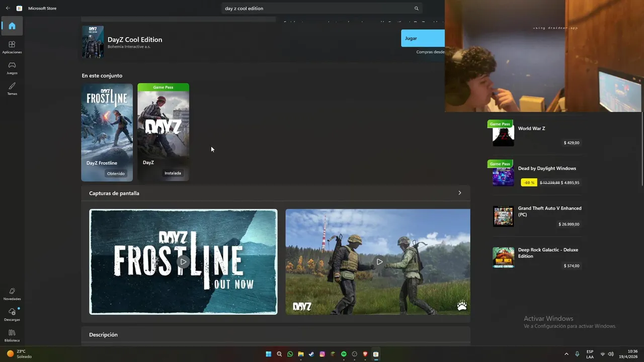Click the GTA V game thumbnail
Image resolution: width=644 pixels, height=362 pixels.
click(503, 216)
